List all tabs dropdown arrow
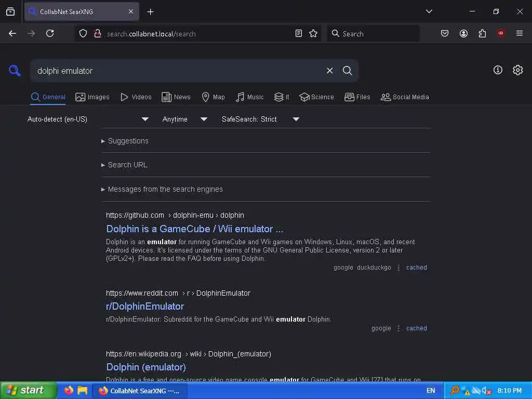This screenshot has width=532, height=399. [x=429, y=11]
